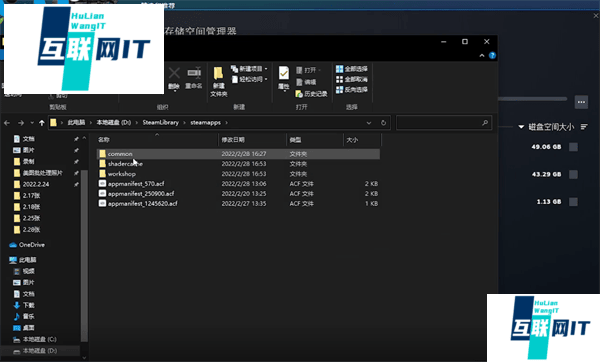Click 编辑 (Edit) in ribbon

pos(306,82)
